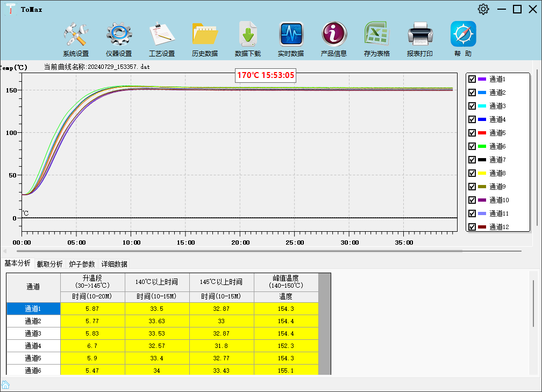Open the 产品信息 product info icon
Image resolution: width=542 pixels, height=392 pixels.
(334, 35)
